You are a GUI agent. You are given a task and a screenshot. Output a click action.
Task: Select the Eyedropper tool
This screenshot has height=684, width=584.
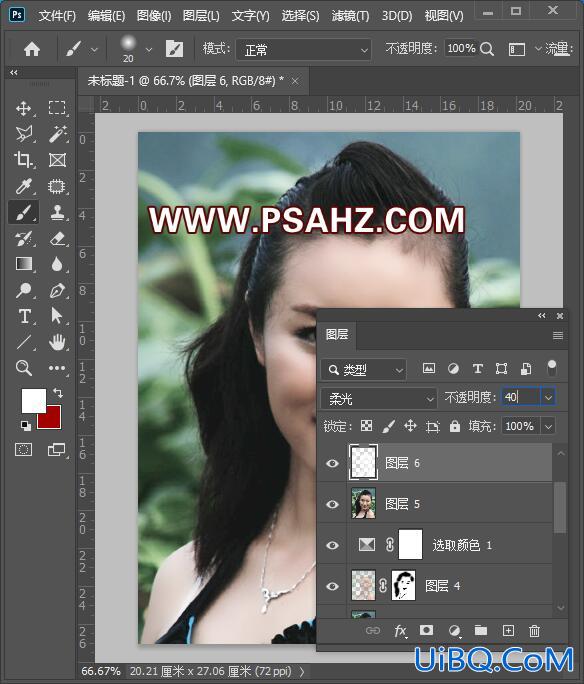[23, 186]
